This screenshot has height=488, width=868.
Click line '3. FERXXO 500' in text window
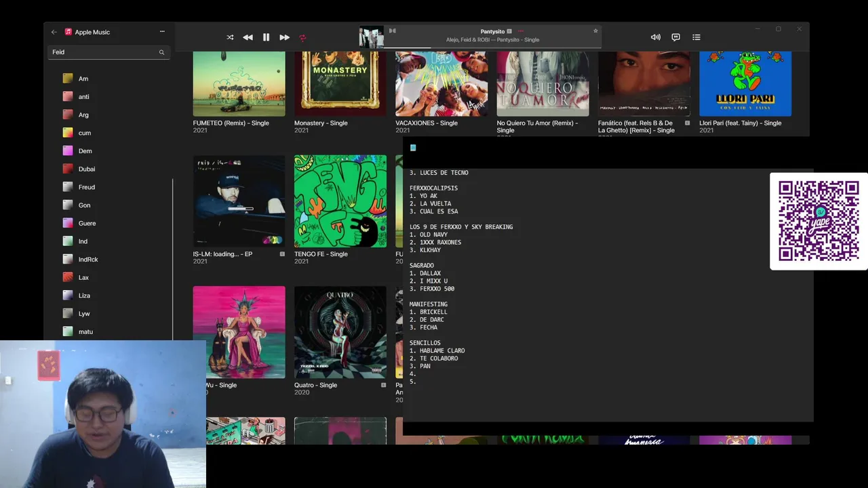[432, 289]
